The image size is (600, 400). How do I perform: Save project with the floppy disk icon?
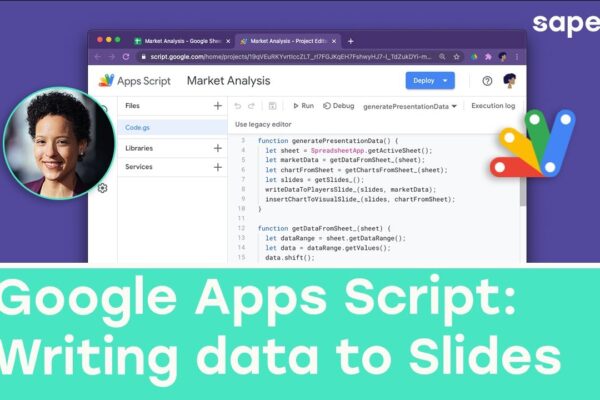tap(272, 106)
